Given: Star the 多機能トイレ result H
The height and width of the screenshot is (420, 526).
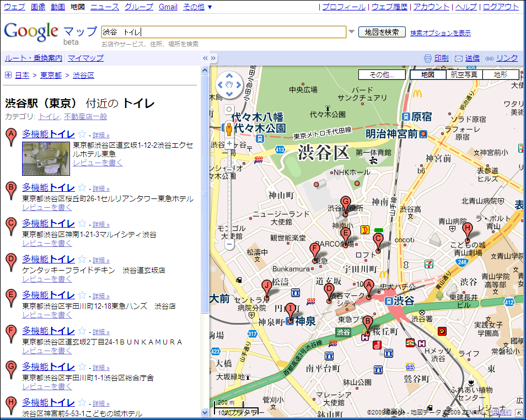Looking at the screenshot, I should pos(82,402).
